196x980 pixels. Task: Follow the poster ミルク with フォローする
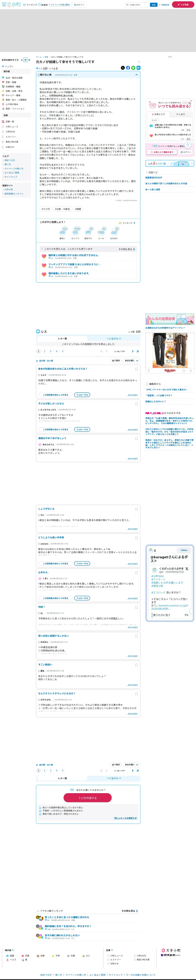(x=82, y=395)
